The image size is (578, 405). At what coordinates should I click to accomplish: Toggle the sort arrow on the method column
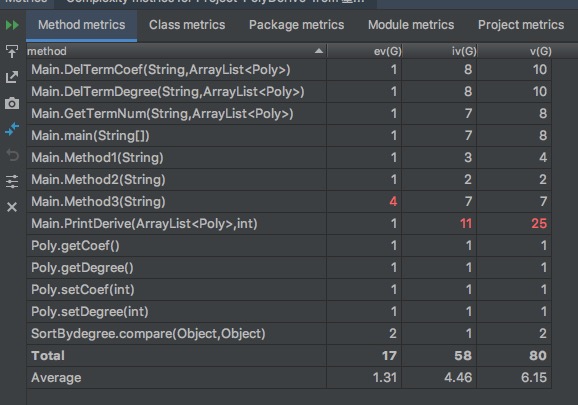pyautogui.click(x=319, y=51)
